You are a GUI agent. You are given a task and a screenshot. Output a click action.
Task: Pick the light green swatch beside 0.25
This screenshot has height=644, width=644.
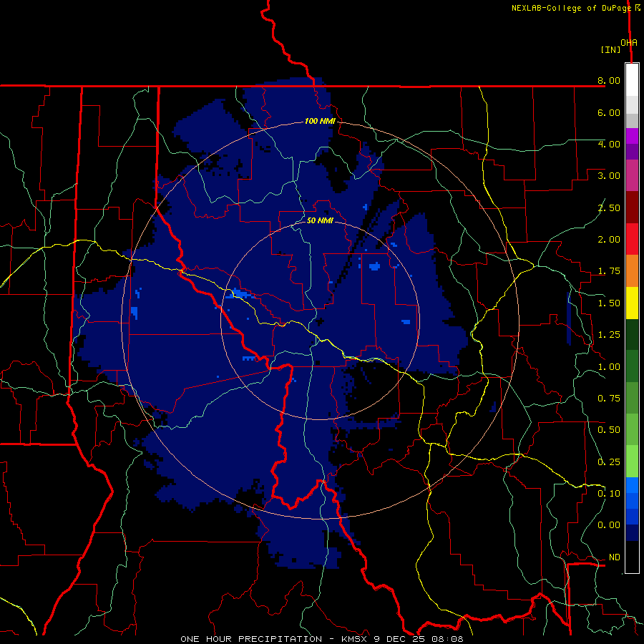[632, 462]
